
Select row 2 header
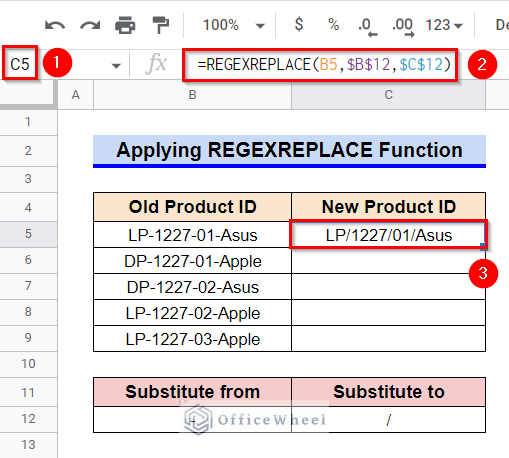pyautogui.click(x=28, y=151)
